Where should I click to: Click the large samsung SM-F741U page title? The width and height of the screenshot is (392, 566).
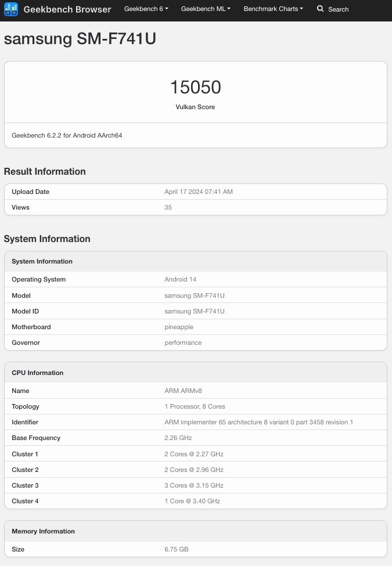[x=80, y=39]
